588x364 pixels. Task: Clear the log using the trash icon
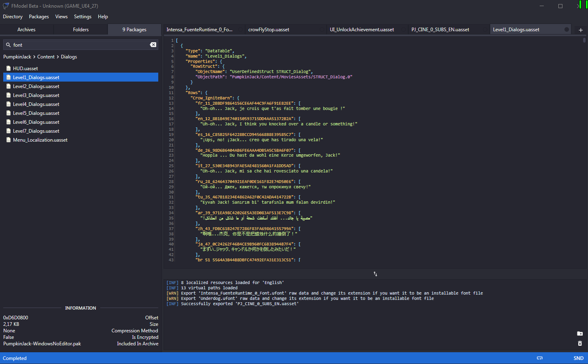tap(579, 343)
